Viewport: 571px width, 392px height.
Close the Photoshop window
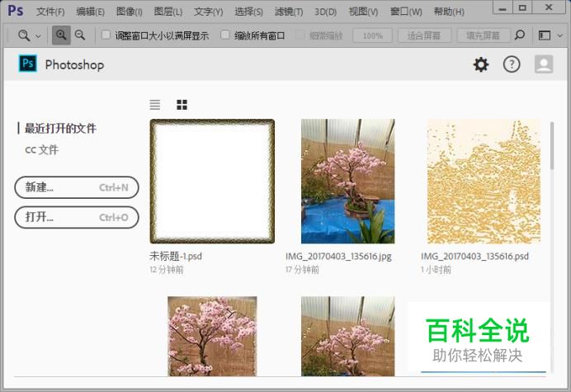(550, 8)
